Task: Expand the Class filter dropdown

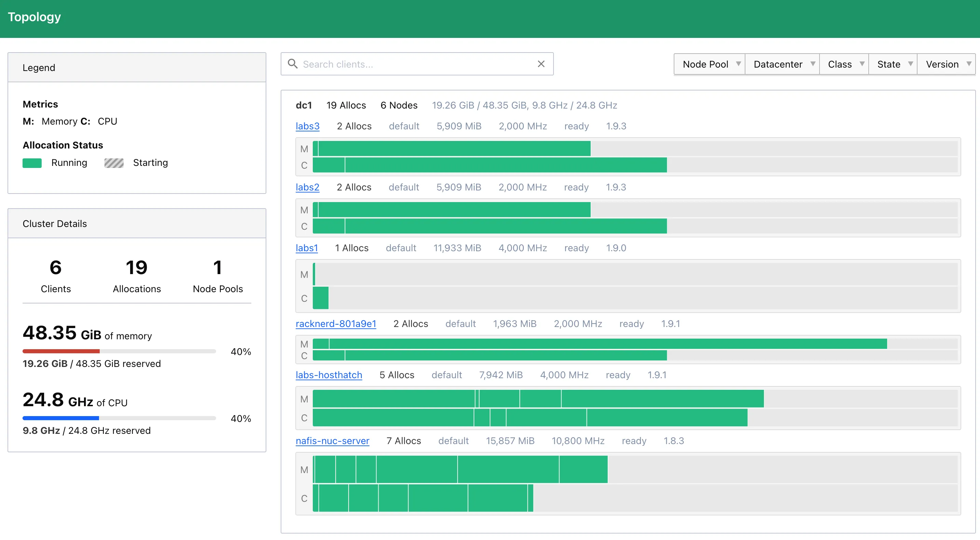Action: (x=844, y=64)
